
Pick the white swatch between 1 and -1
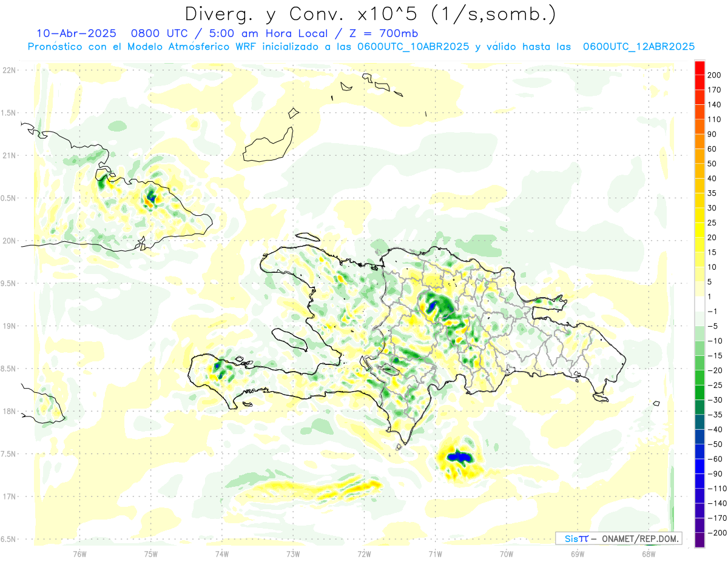[x=699, y=304]
